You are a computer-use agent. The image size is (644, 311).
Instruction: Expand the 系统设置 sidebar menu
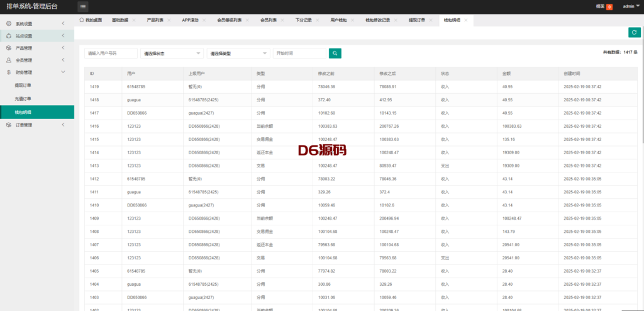coord(63,23)
